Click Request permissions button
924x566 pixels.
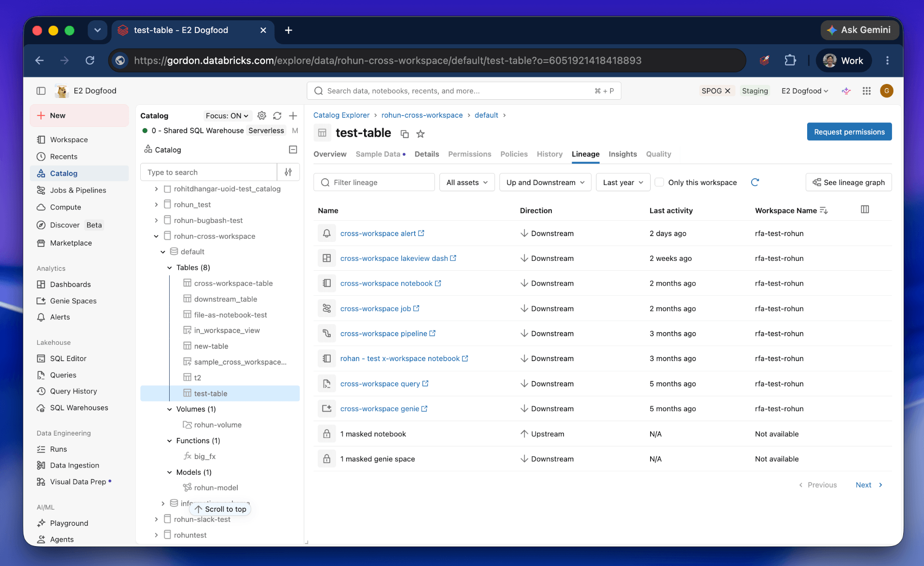[849, 132]
